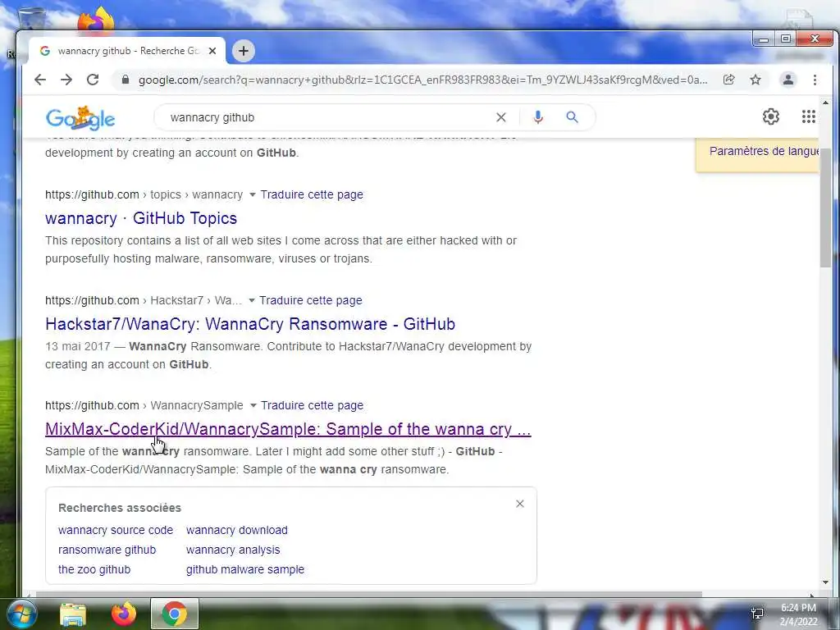Expand dropdown arrow beside Hackstar7 result URL

[251, 300]
